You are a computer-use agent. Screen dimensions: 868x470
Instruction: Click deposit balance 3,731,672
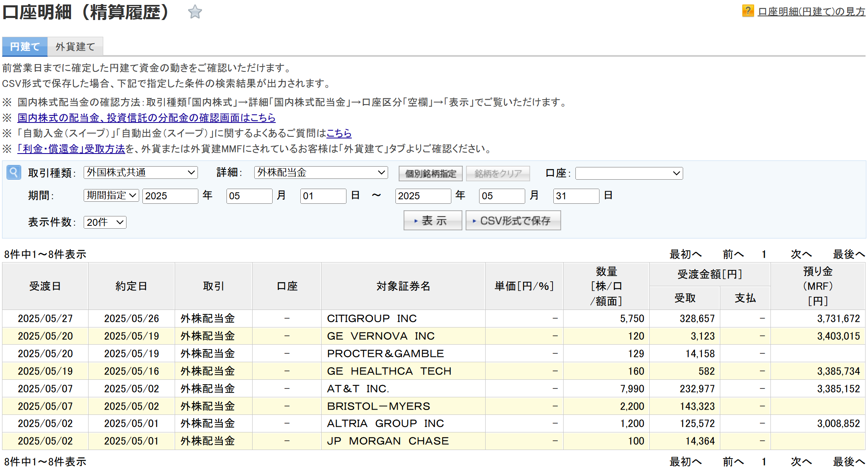click(838, 319)
